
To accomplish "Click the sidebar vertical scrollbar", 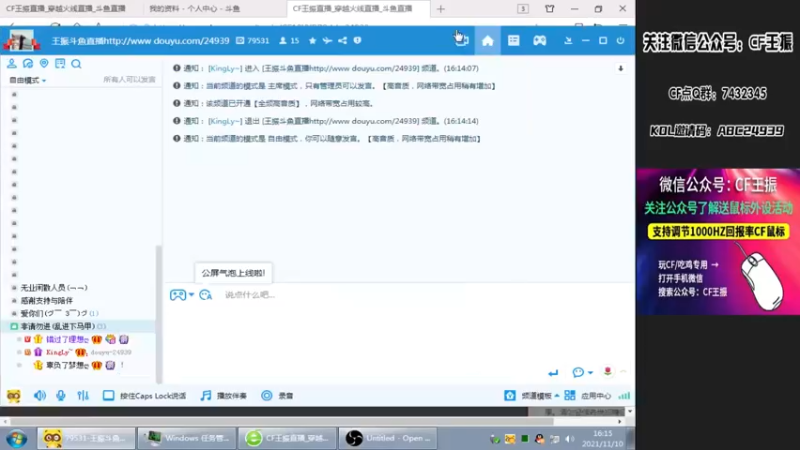I will pos(159,314).
